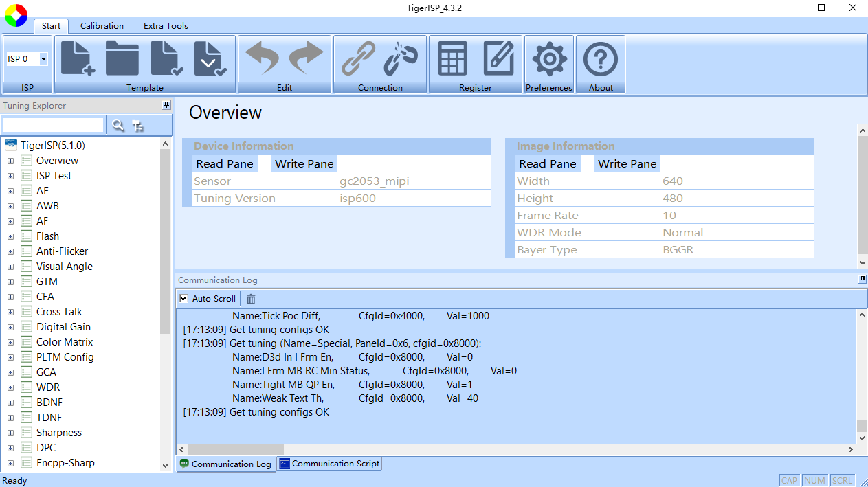Viewport: 868px width, 487px height.
Task: Switch to the Calibration tab
Action: pyautogui.click(x=102, y=26)
